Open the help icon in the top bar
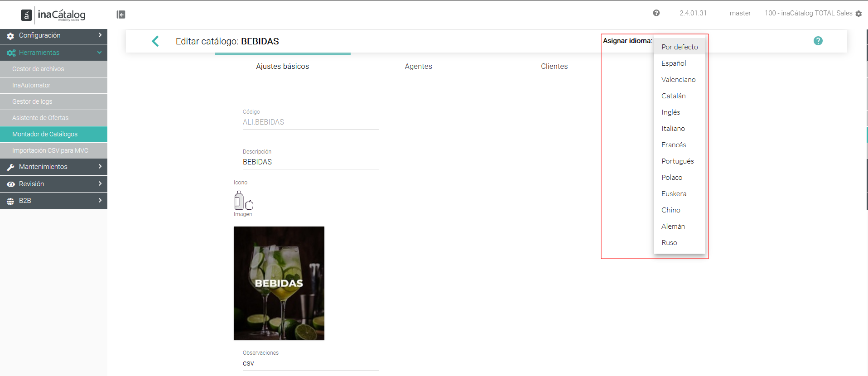Viewport: 868px width, 376px height. tap(656, 13)
